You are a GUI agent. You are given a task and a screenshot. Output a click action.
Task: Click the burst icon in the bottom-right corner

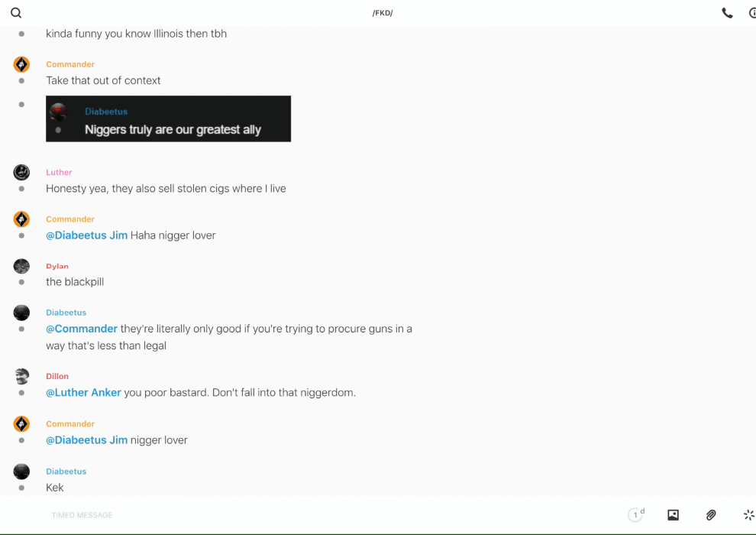coord(748,515)
